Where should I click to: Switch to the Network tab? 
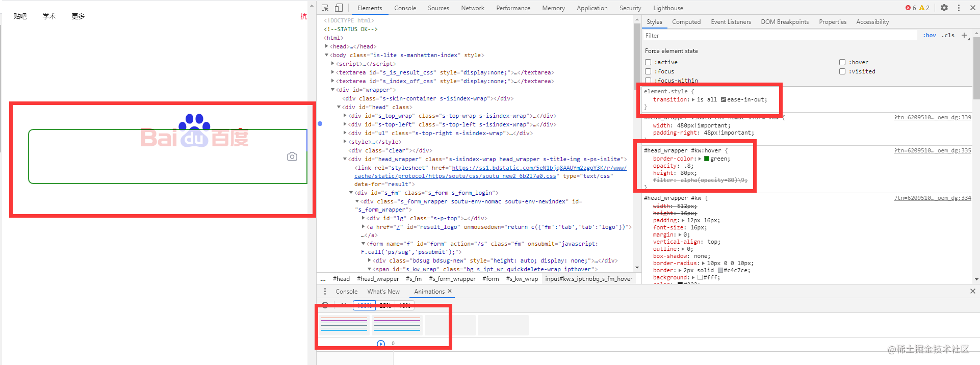point(473,8)
